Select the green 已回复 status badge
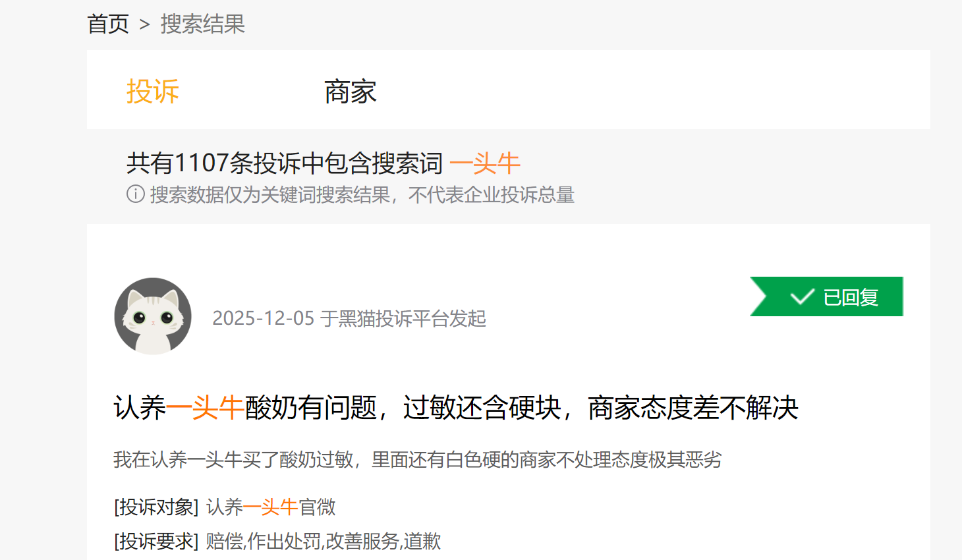This screenshot has height=560, width=962. tap(826, 296)
